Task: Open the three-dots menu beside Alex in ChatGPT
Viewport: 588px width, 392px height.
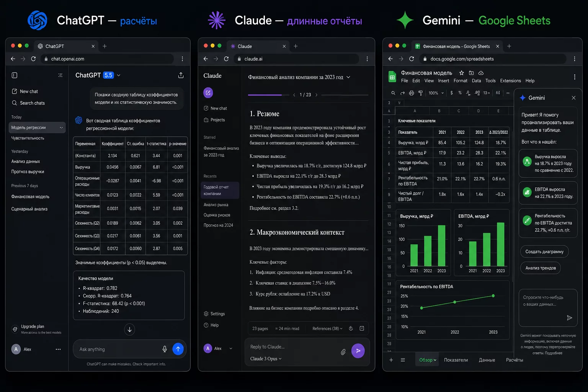Action: pyautogui.click(x=58, y=349)
